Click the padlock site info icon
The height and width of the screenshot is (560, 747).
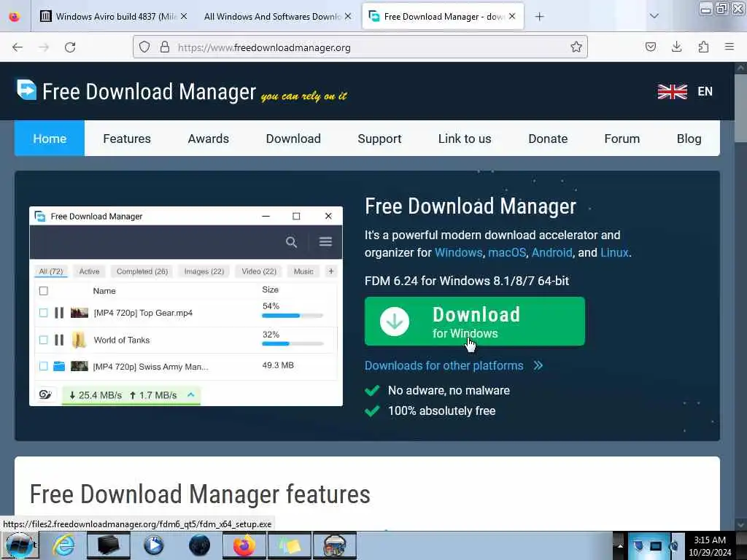click(x=165, y=47)
